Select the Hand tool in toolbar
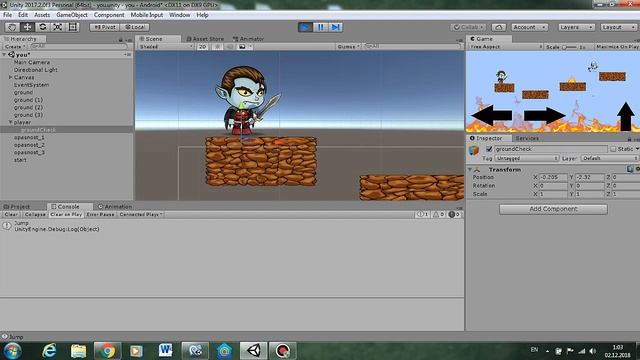This screenshot has width=640, height=360. (x=12, y=27)
